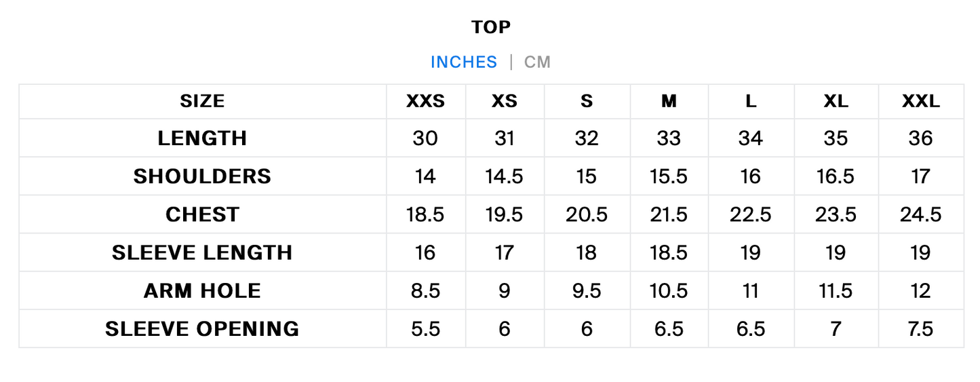Select the length value 36 for XXL
This screenshot has width=980, height=382.
coord(921,138)
